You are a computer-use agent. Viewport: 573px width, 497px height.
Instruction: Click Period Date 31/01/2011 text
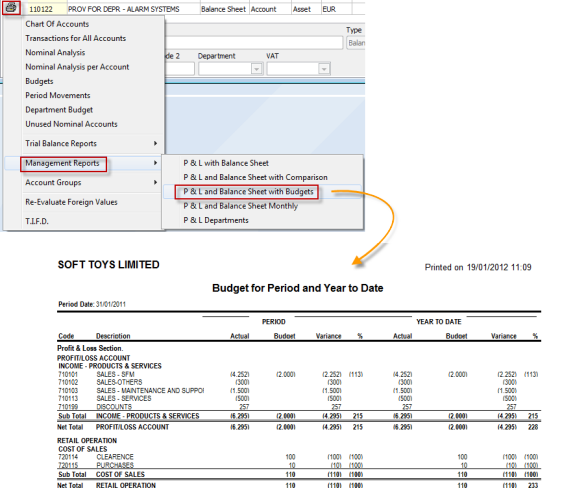[92, 304]
